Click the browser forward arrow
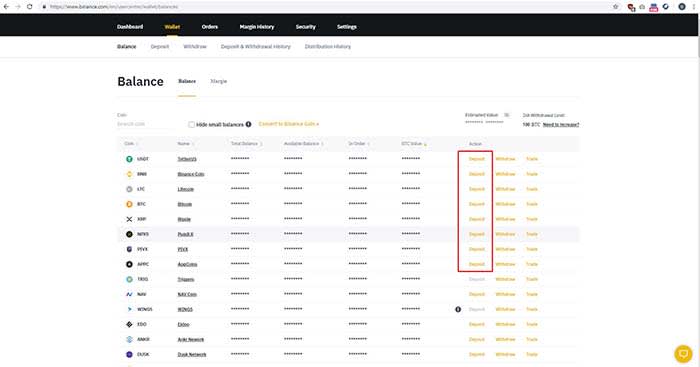The height and width of the screenshot is (367, 700). pos(18,7)
